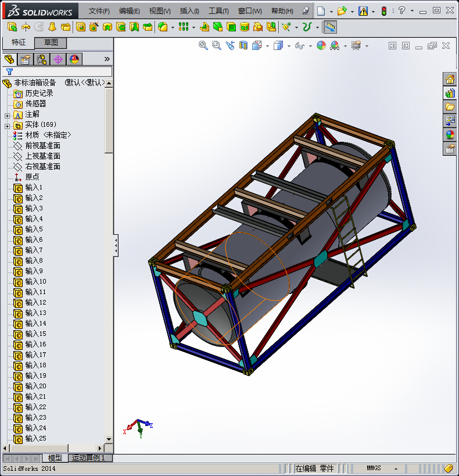Switch to the 草图 tab

click(x=51, y=42)
